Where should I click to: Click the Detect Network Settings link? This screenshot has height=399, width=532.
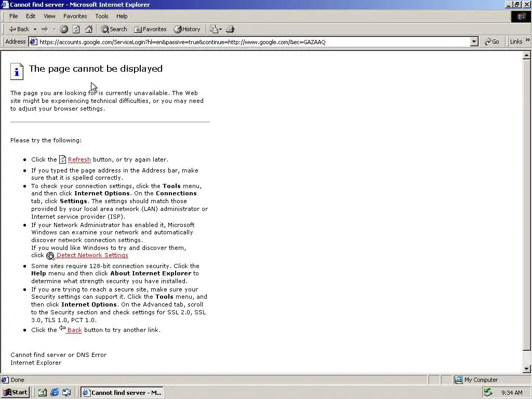point(92,255)
